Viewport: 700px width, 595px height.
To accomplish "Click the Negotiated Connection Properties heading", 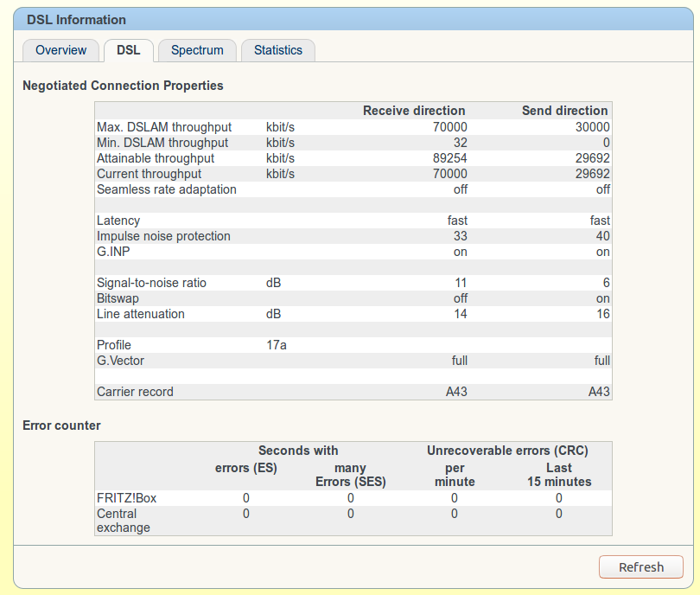I will (x=123, y=86).
